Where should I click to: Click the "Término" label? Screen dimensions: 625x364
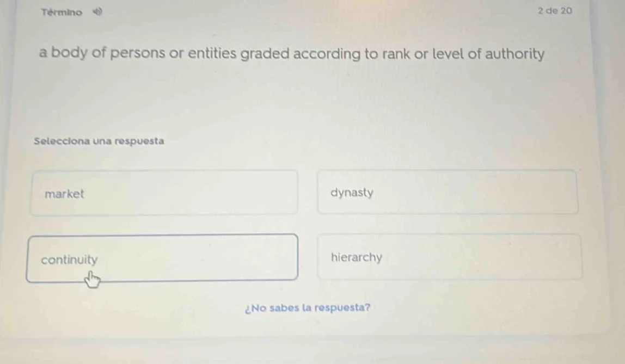(x=62, y=12)
